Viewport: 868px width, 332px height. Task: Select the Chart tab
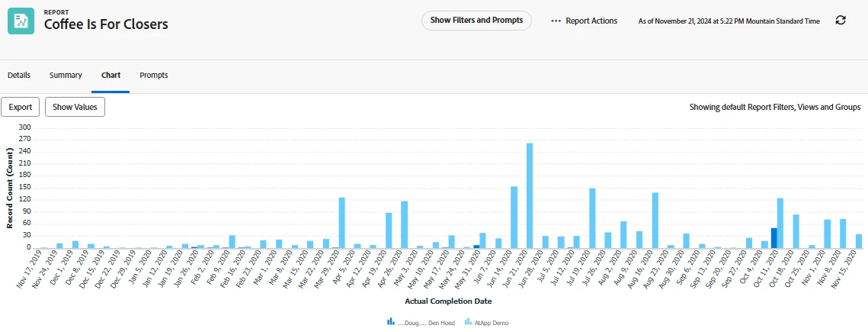111,76
